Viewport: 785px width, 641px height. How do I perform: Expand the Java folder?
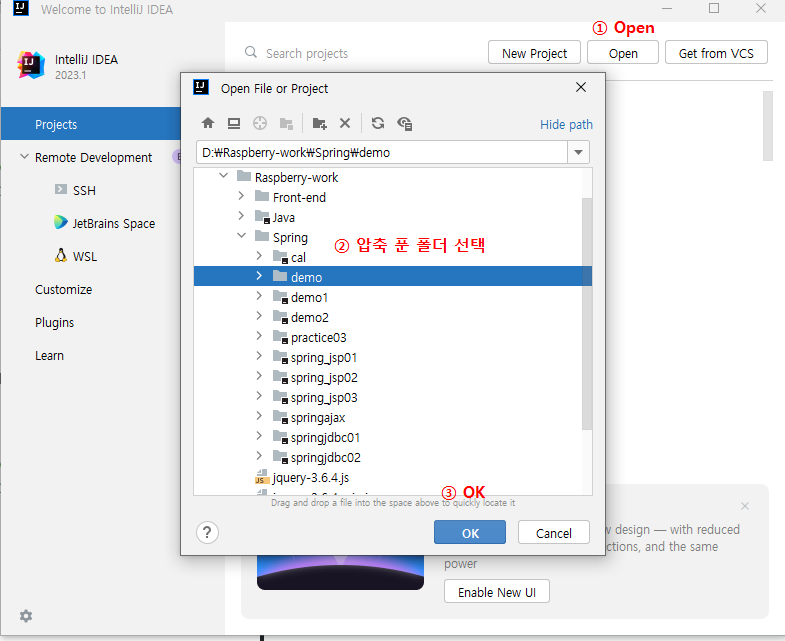coord(241,216)
